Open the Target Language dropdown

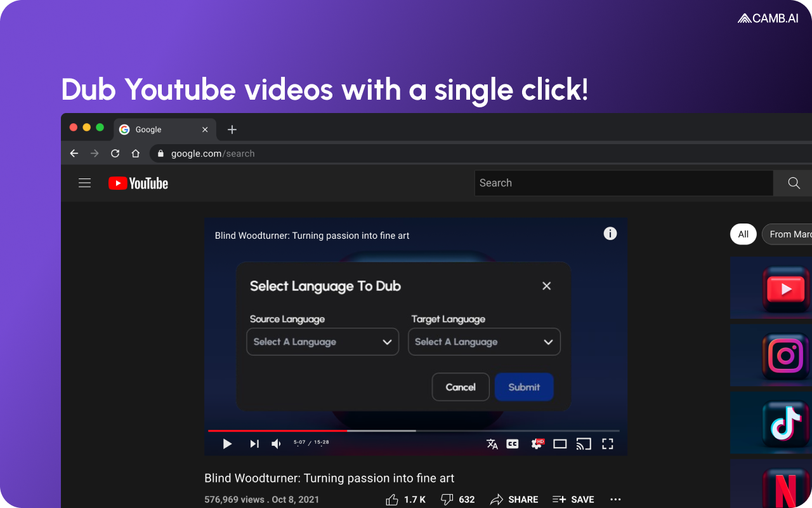click(x=484, y=342)
